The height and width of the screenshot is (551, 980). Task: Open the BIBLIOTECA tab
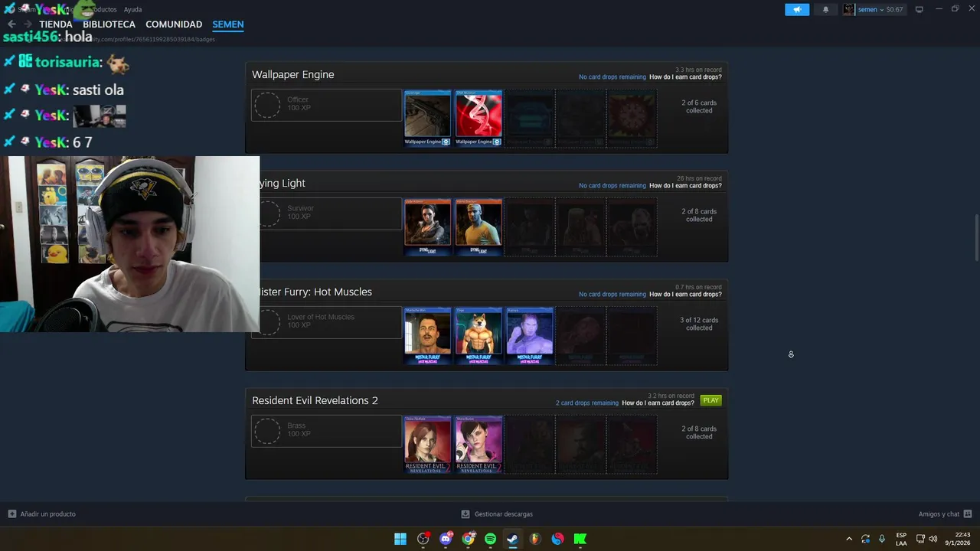pos(109,24)
